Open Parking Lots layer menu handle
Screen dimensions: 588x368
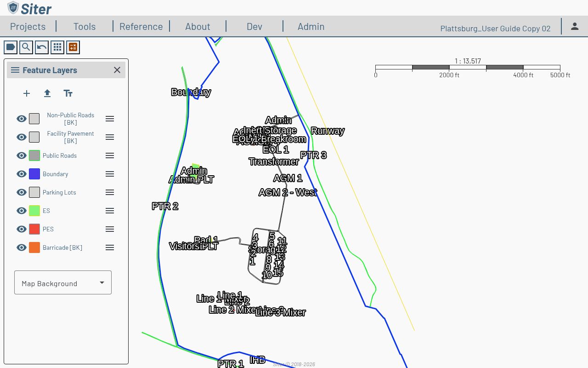(110, 192)
